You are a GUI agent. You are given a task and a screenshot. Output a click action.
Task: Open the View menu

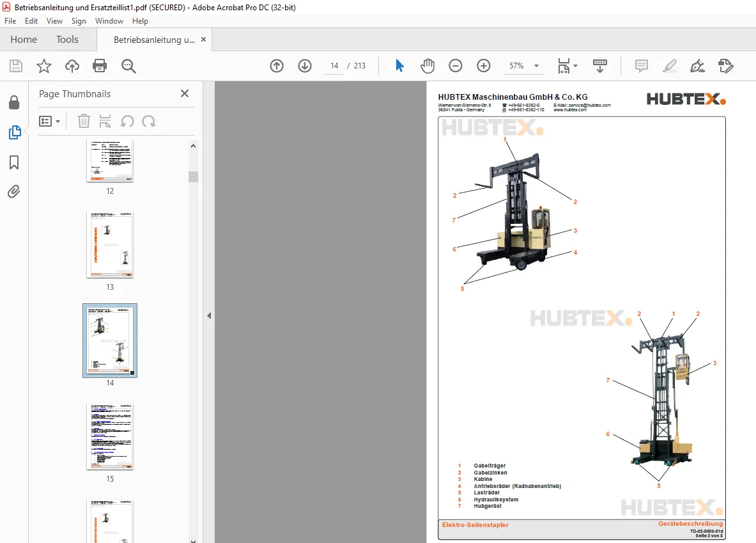click(x=54, y=20)
